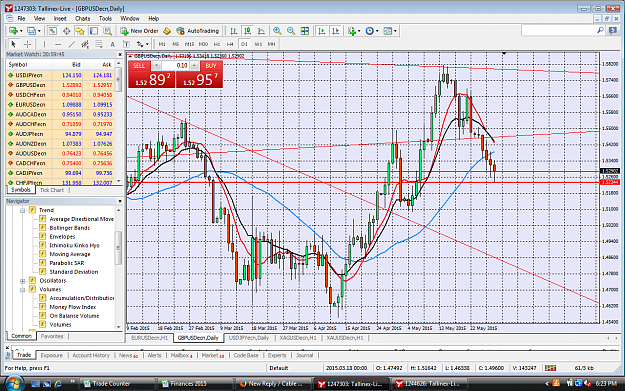
Task: Select the vertical line drawing tool
Action: pos(44,44)
